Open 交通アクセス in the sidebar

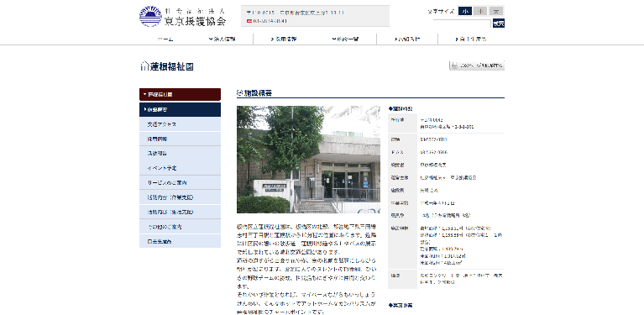click(180, 124)
